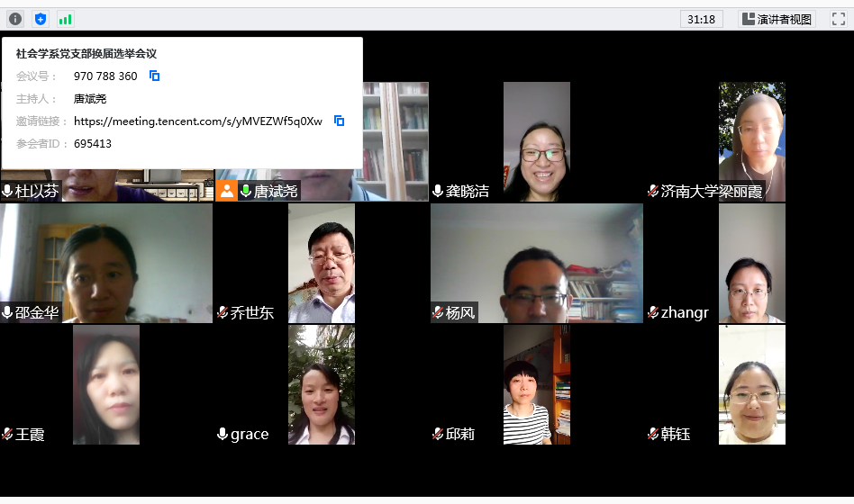Click the meeting.tencent.com invite link
The width and height of the screenshot is (854, 504).
[x=198, y=121]
